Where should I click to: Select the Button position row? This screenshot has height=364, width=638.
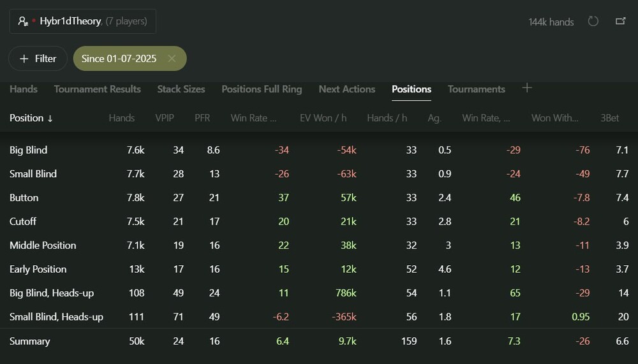pos(24,198)
